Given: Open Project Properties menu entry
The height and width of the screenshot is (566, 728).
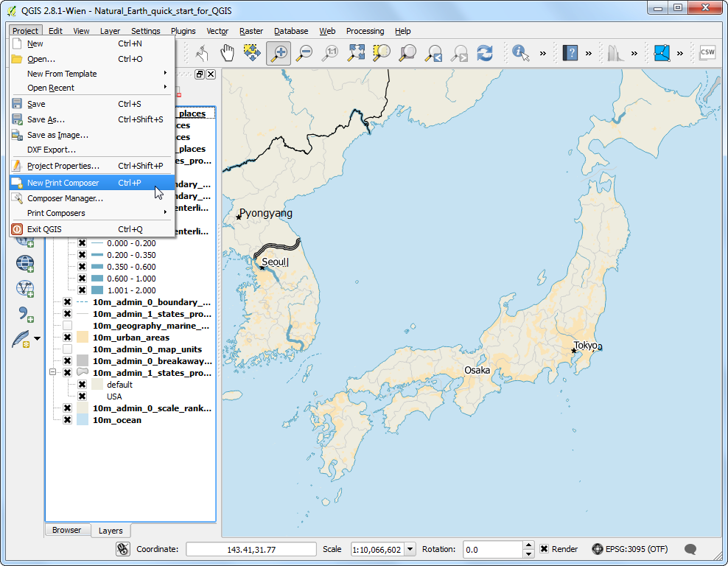Looking at the screenshot, I should (92, 166).
